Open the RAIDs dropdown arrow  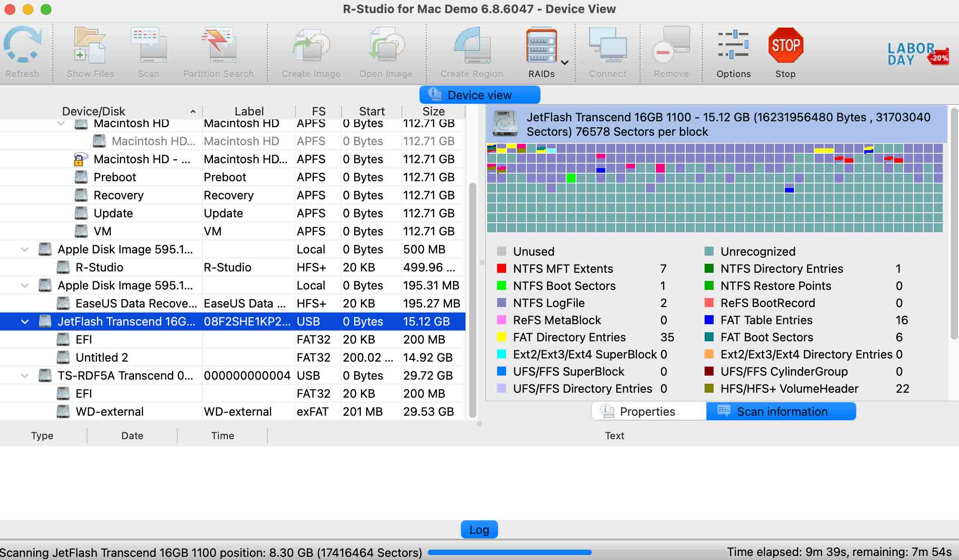pyautogui.click(x=565, y=63)
